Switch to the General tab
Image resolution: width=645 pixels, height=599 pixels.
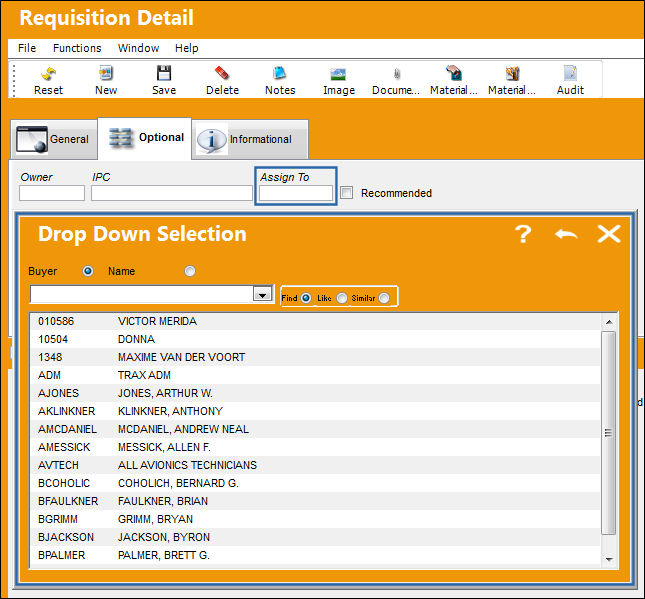54,139
